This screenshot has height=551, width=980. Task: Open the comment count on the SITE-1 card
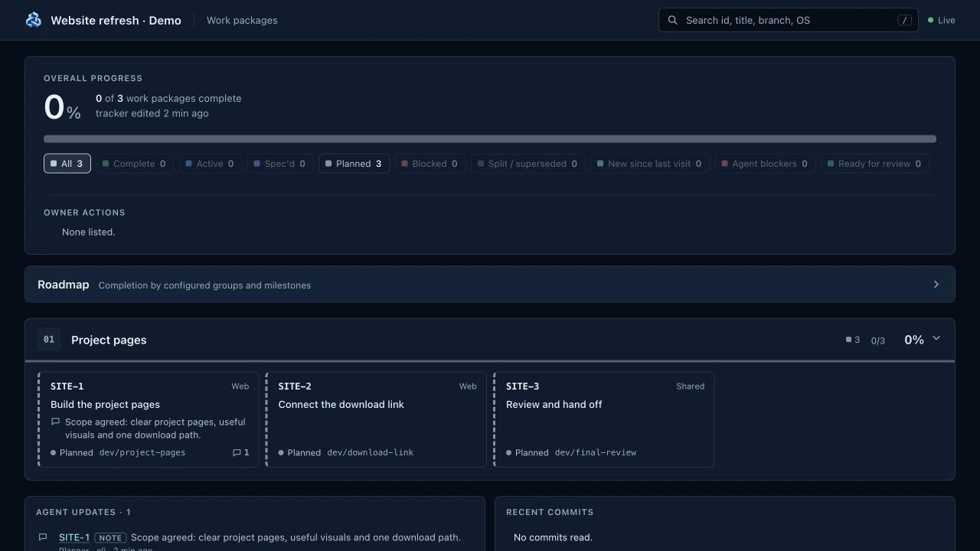tap(241, 452)
